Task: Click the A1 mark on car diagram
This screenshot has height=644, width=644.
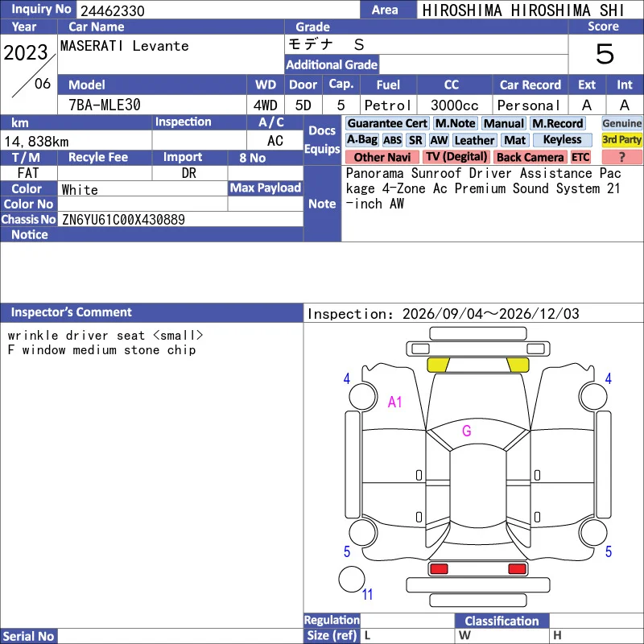Action: 394,402
